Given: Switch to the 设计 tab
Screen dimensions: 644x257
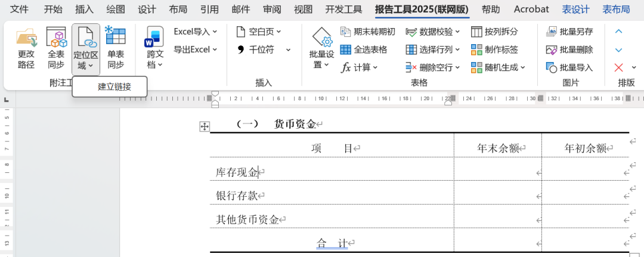Looking at the screenshot, I should click(147, 9).
